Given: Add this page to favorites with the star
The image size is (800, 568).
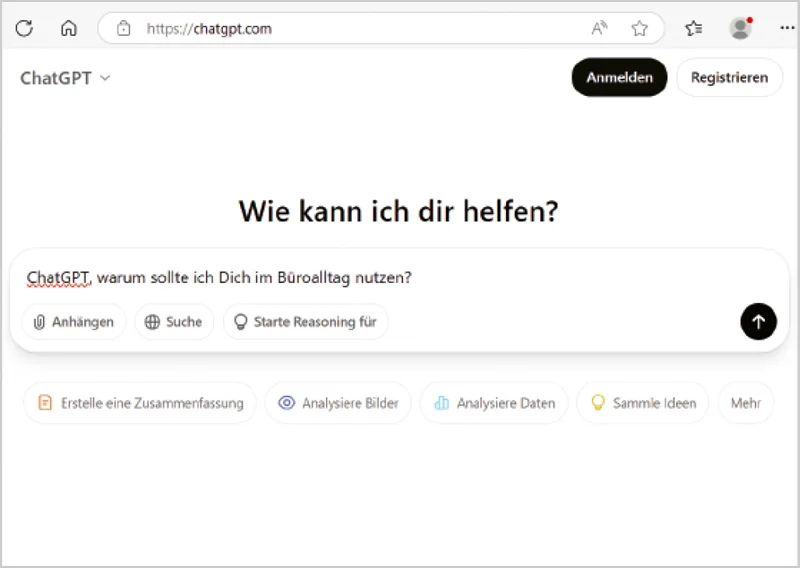Looking at the screenshot, I should tap(640, 28).
